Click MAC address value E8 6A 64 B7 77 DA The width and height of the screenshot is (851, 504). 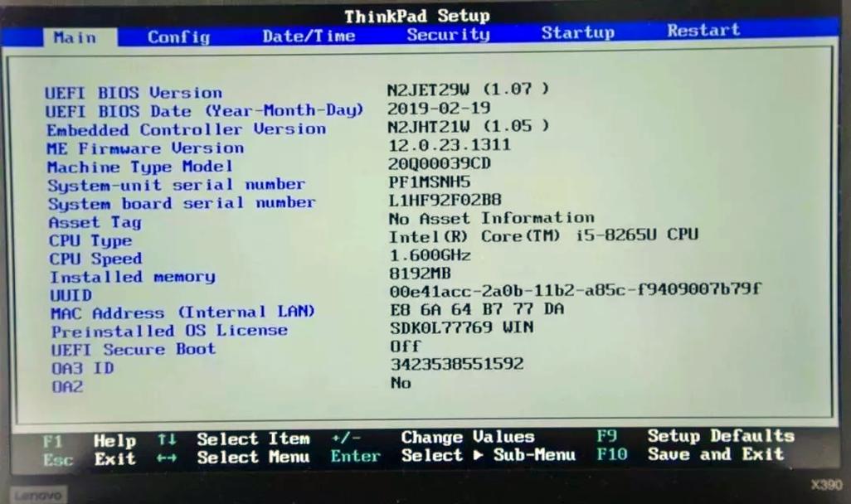point(477,309)
